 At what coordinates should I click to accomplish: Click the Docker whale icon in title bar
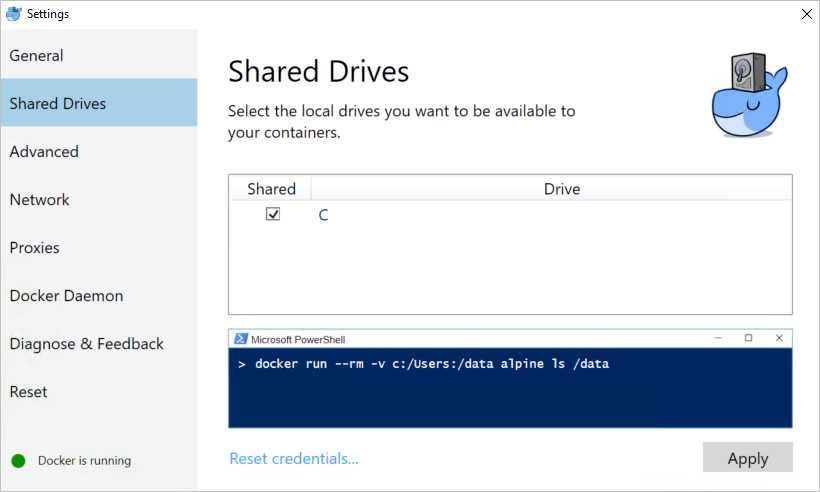click(x=14, y=14)
